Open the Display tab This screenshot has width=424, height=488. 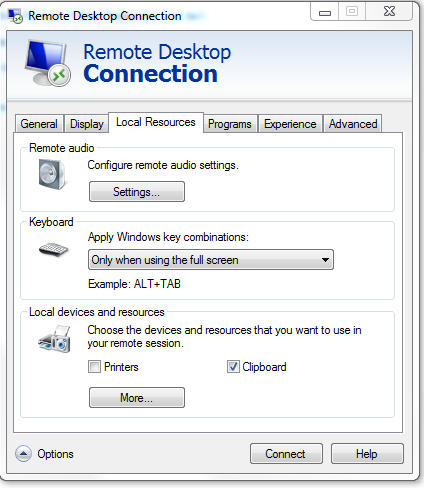(87, 124)
